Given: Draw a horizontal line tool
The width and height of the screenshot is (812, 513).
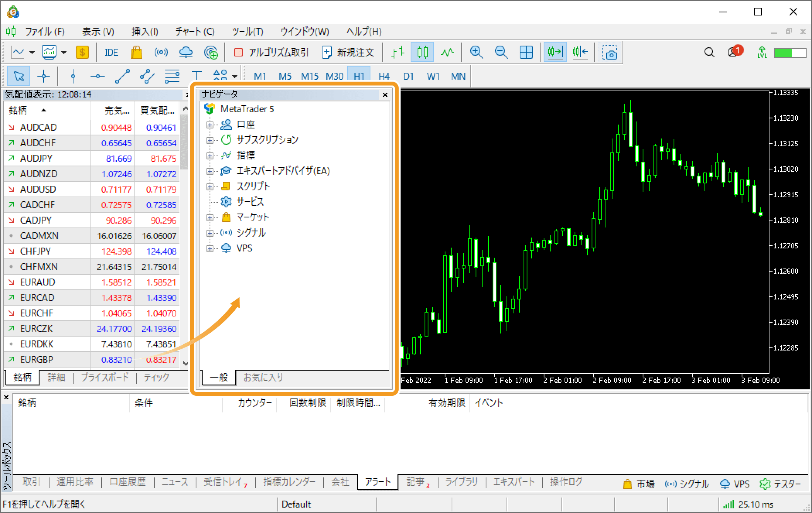Looking at the screenshot, I should click(97, 76).
